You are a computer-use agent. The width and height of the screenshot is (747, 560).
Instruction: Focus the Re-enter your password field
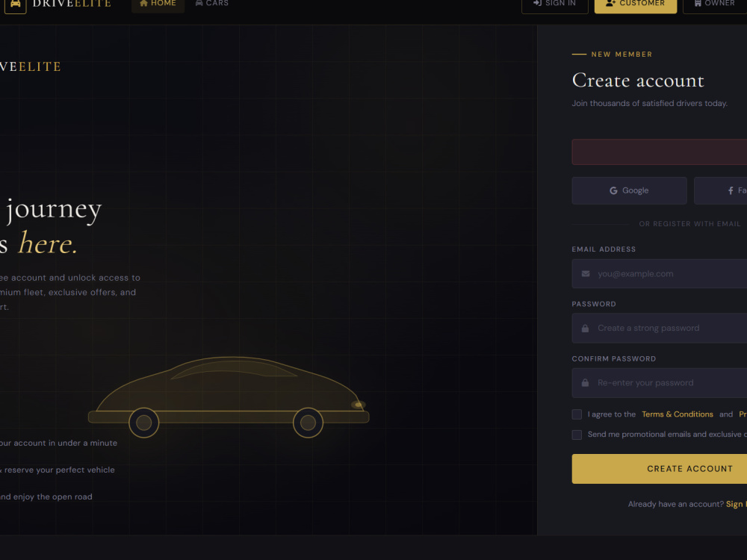(660, 383)
